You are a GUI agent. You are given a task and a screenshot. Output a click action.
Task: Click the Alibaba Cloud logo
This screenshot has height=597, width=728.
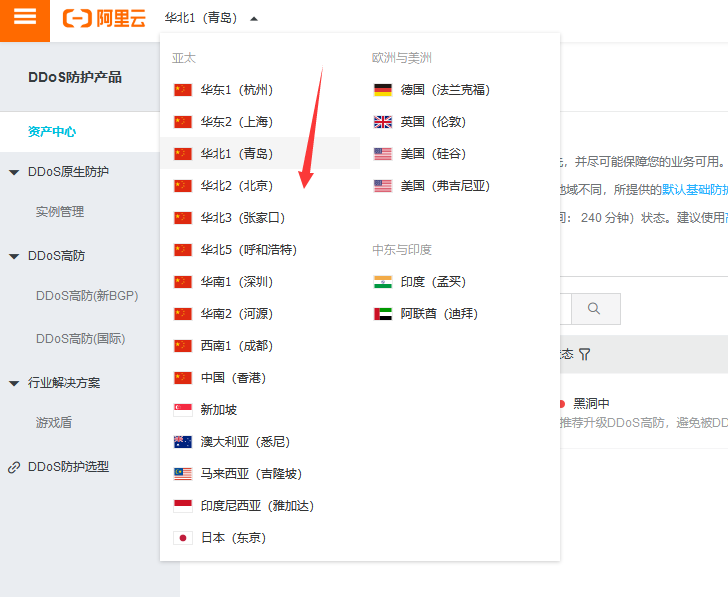(x=103, y=19)
